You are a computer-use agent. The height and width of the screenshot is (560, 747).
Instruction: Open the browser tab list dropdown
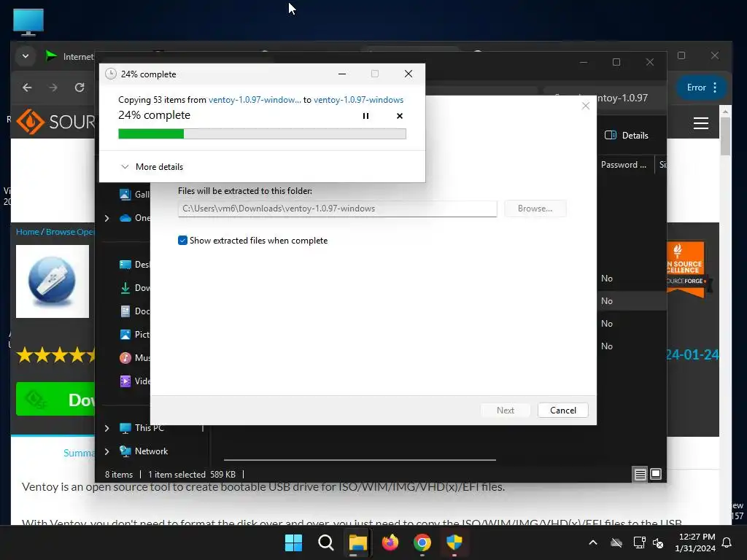[x=26, y=56]
